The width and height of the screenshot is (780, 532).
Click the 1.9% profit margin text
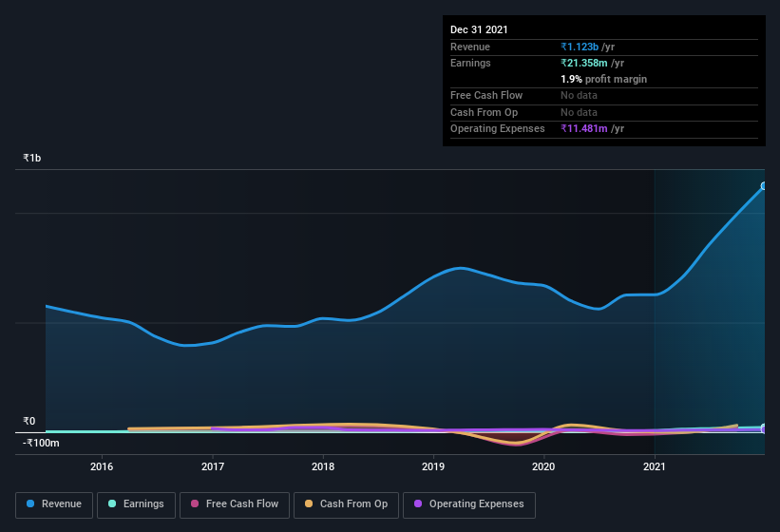click(604, 79)
